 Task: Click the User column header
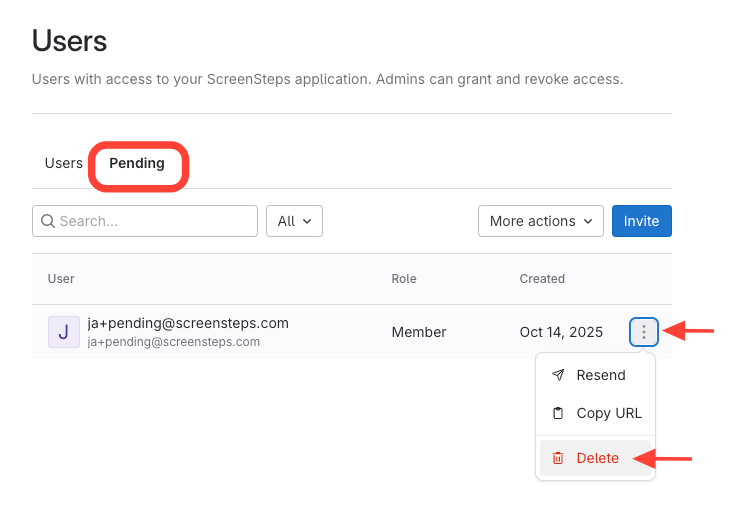click(x=61, y=279)
